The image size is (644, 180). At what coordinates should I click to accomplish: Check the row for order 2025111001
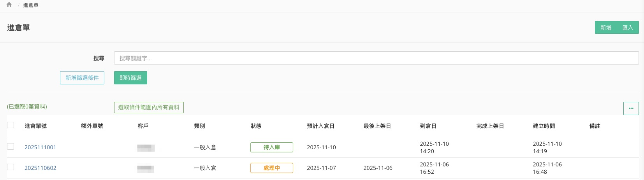click(11, 147)
